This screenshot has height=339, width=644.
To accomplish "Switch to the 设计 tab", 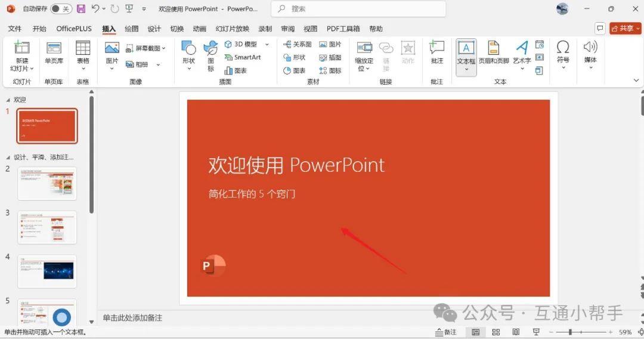I will click(154, 29).
